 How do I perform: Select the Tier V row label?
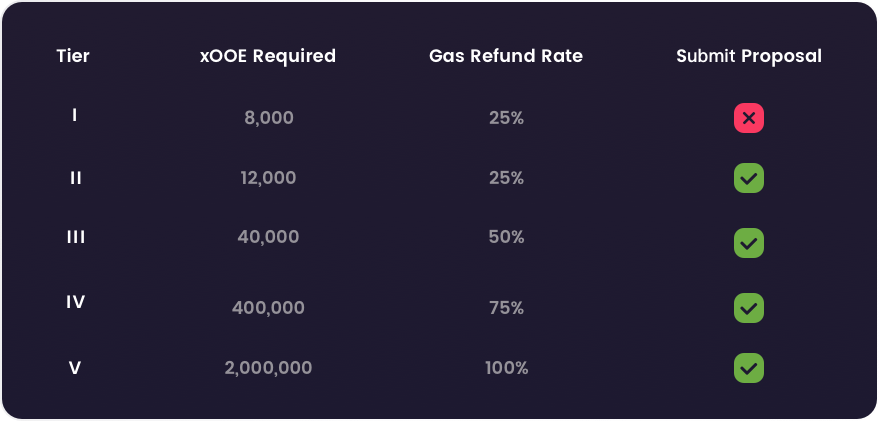point(75,368)
